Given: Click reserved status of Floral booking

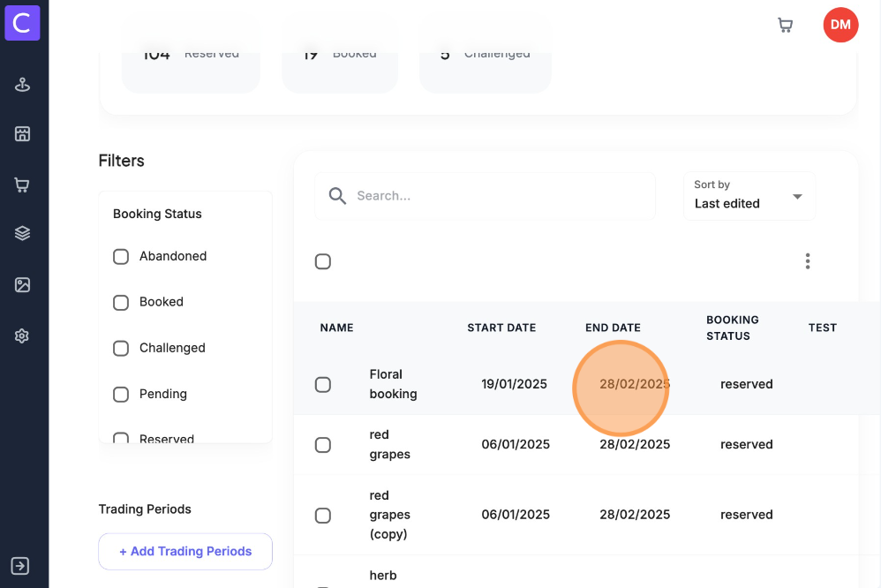Looking at the screenshot, I should pos(747,384).
